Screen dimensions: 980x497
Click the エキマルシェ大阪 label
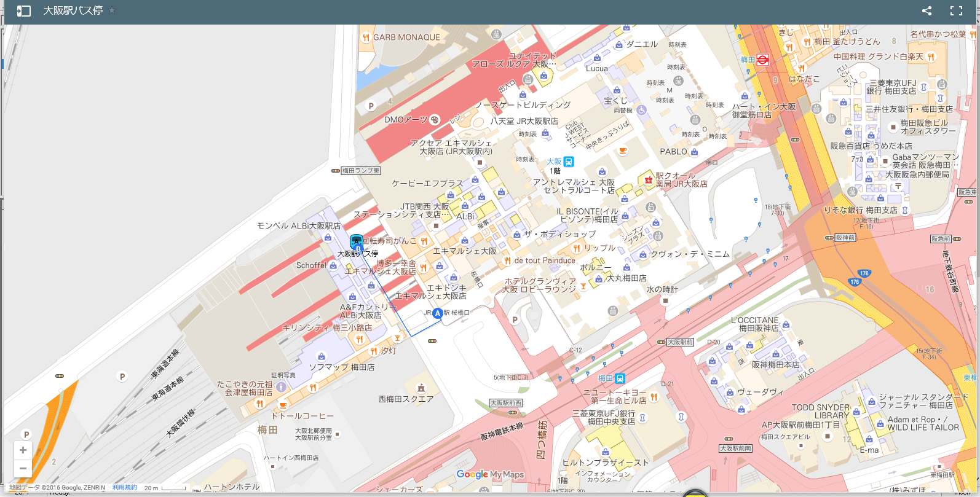[465, 251]
